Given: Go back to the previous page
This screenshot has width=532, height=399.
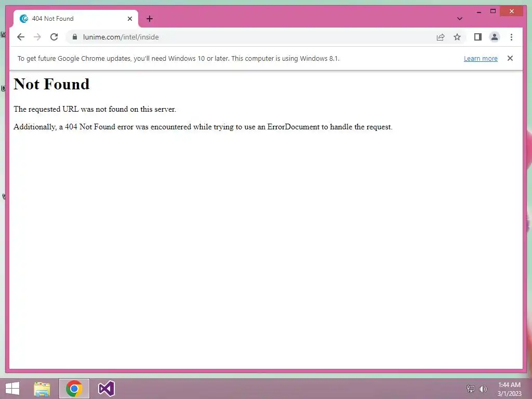Looking at the screenshot, I should [21, 37].
